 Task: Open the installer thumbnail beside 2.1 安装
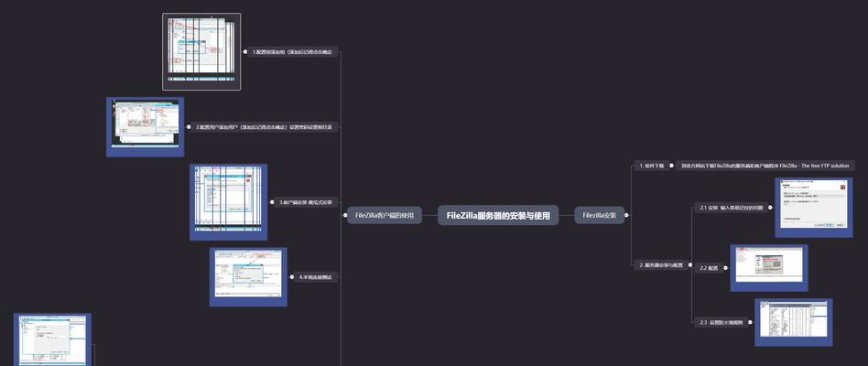[814, 208]
